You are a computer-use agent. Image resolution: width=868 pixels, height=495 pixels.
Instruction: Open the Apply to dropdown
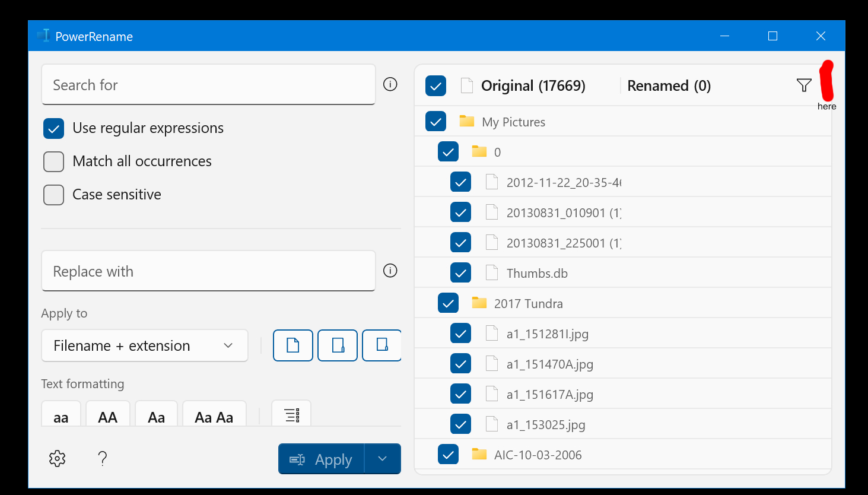coord(144,345)
